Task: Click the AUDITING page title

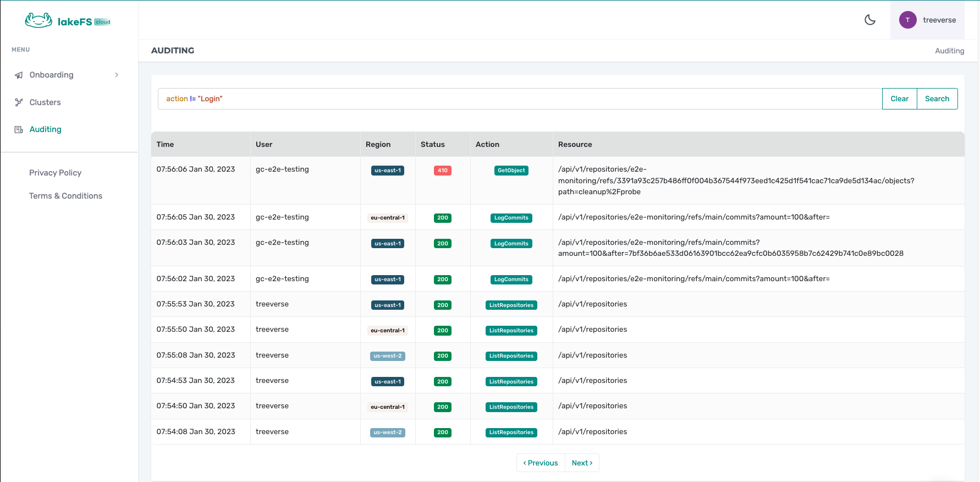Action: point(173,50)
